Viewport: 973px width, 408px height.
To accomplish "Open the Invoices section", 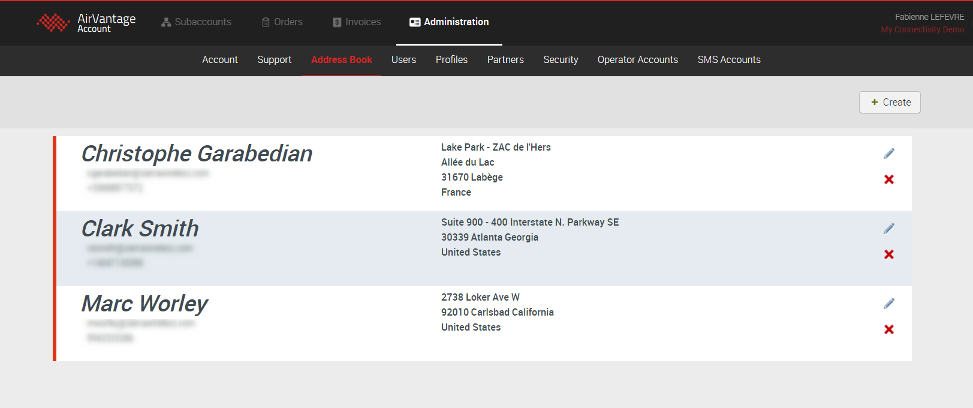I will tap(356, 22).
